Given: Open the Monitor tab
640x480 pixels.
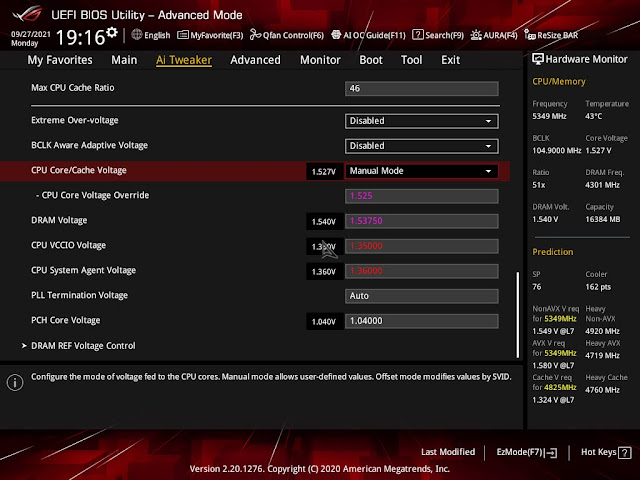Looking at the screenshot, I should (x=320, y=60).
